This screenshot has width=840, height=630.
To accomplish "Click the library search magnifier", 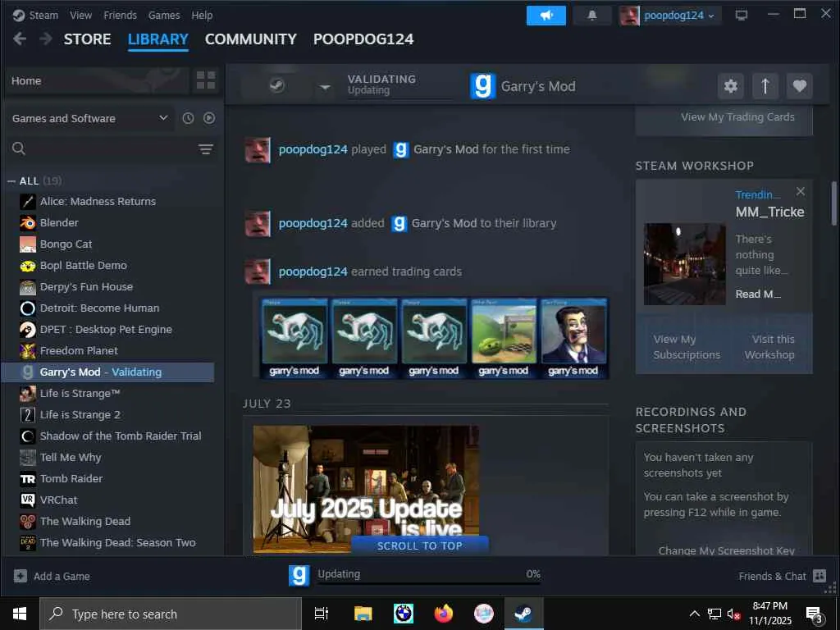I will [x=19, y=148].
